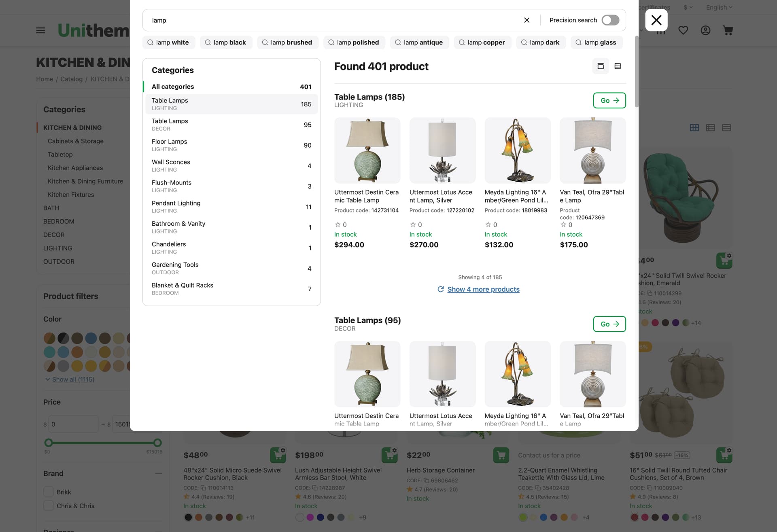Open the wishlist heart icon
Image resolution: width=777 pixels, height=532 pixels.
[x=683, y=30]
